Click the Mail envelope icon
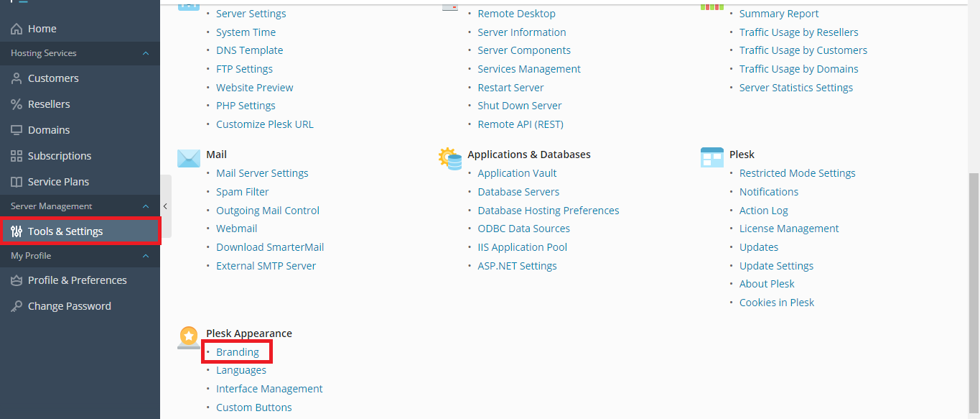This screenshot has height=419, width=980. 189,158
